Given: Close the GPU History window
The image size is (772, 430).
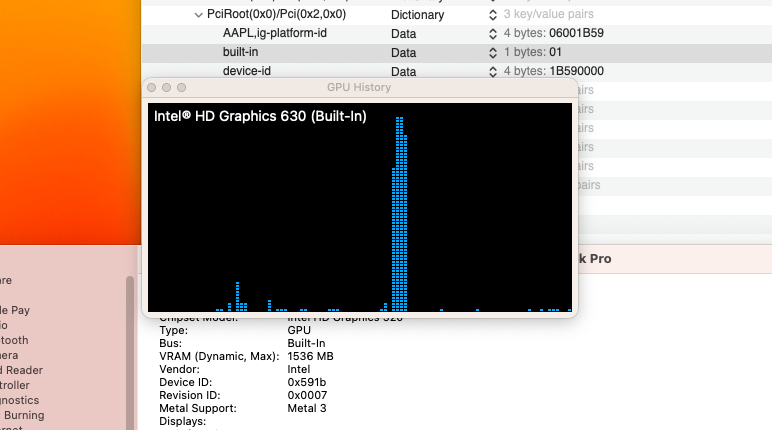Looking at the screenshot, I should pos(152,87).
